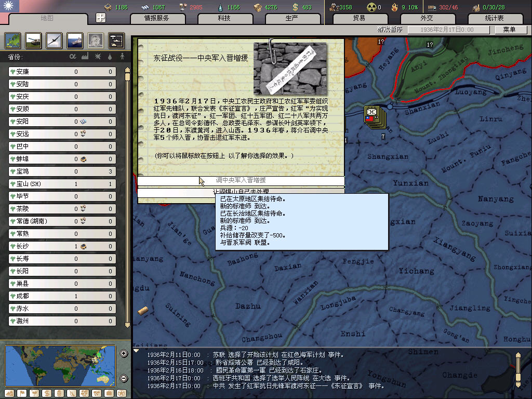Toggle the political flag map mode
The height and width of the screenshot is (399, 532).
coord(21,393)
